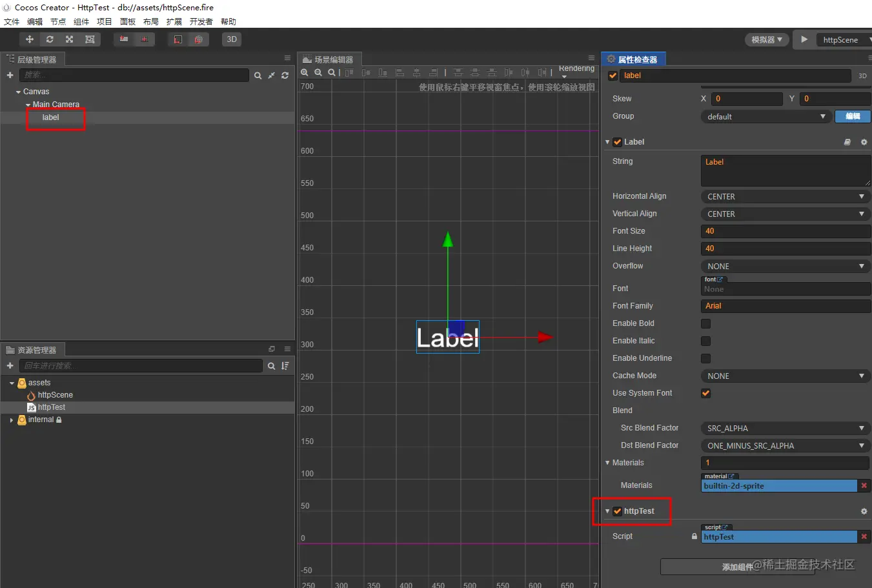The height and width of the screenshot is (588, 872).
Task: Open the 组件 menu
Action: (x=81, y=21)
